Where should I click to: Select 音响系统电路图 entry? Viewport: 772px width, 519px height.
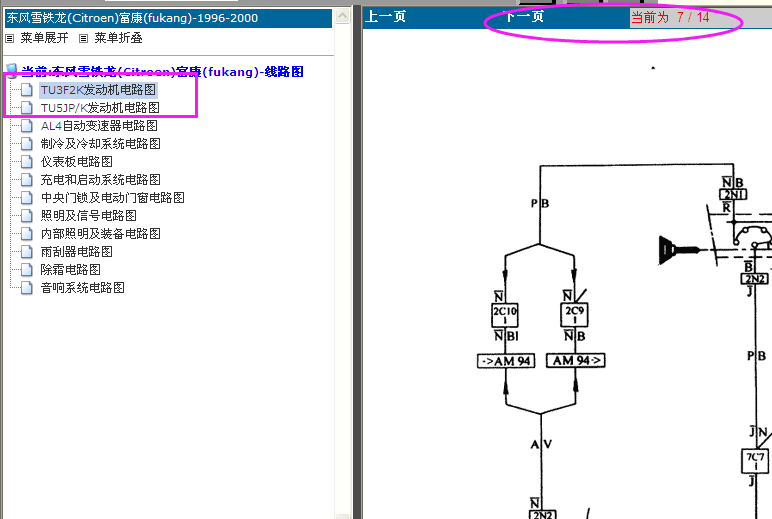[82, 288]
